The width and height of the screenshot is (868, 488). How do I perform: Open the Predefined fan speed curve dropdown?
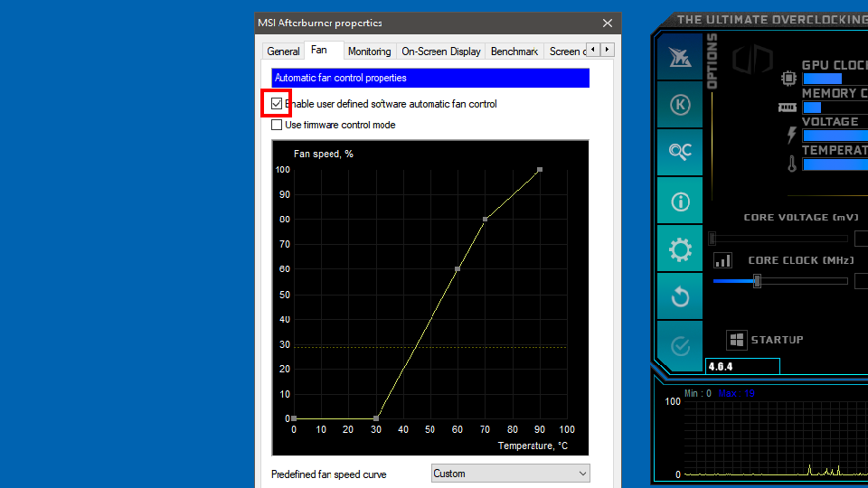[x=510, y=474]
